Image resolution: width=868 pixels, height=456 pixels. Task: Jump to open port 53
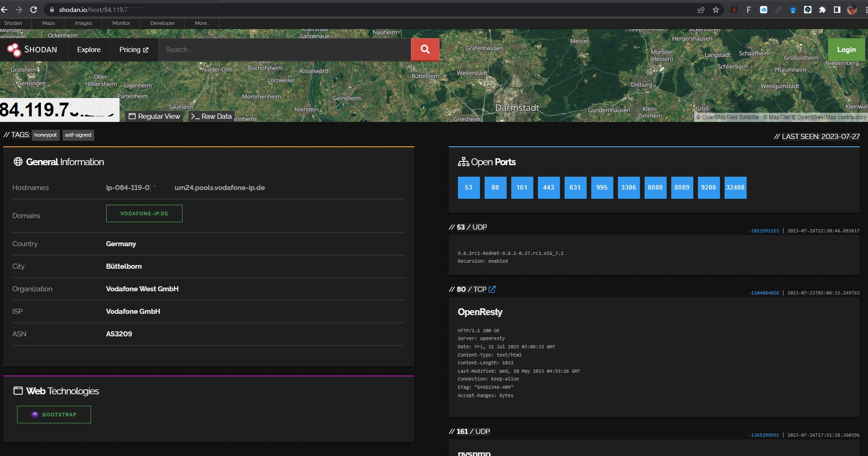click(468, 187)
